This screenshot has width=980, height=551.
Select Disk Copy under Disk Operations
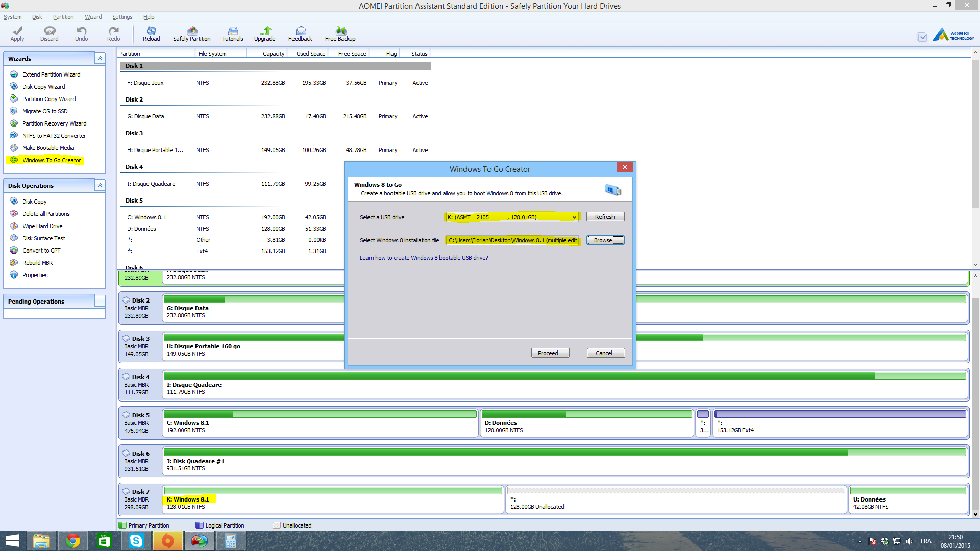(34, 202)
